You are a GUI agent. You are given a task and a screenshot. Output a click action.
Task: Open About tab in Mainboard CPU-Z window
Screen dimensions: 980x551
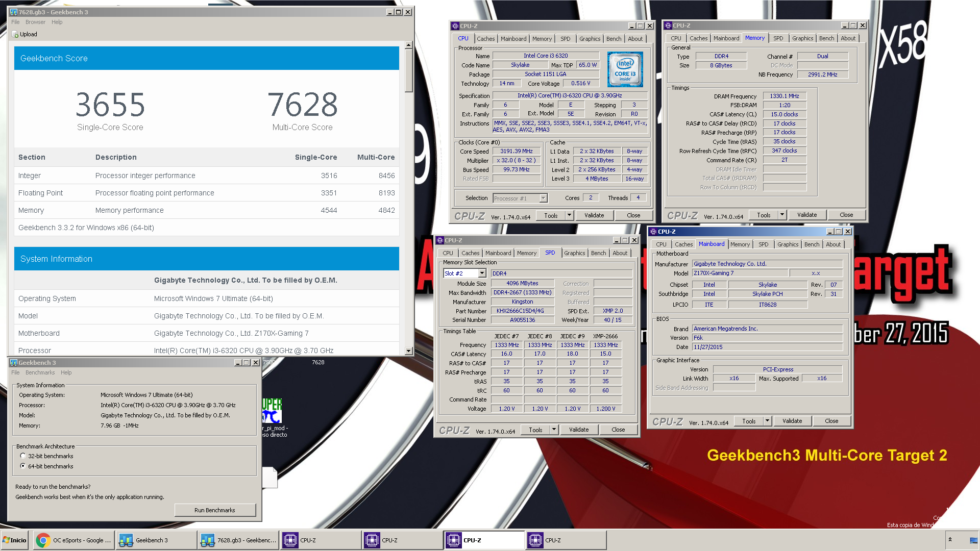click(x=833, y=244)
